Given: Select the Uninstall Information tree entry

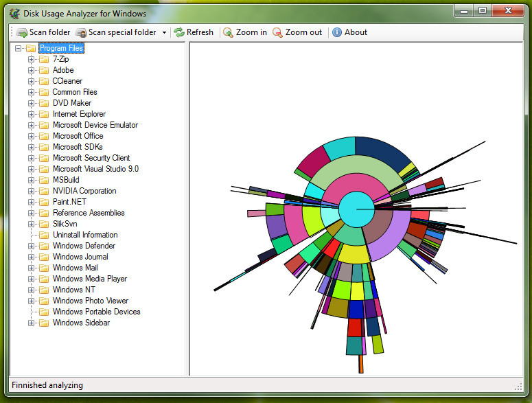Looking at the screenshot, I should (x=85, y=235).
